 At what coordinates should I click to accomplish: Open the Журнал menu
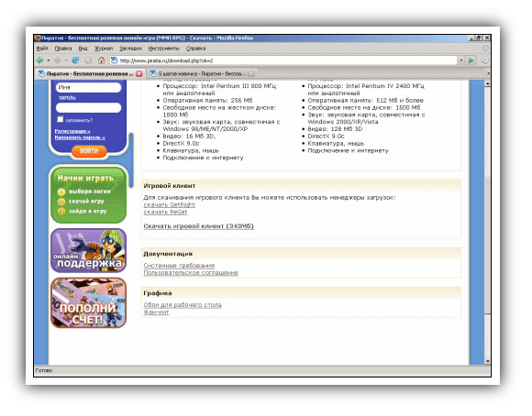pyautogui.click(x=103, y=49)
